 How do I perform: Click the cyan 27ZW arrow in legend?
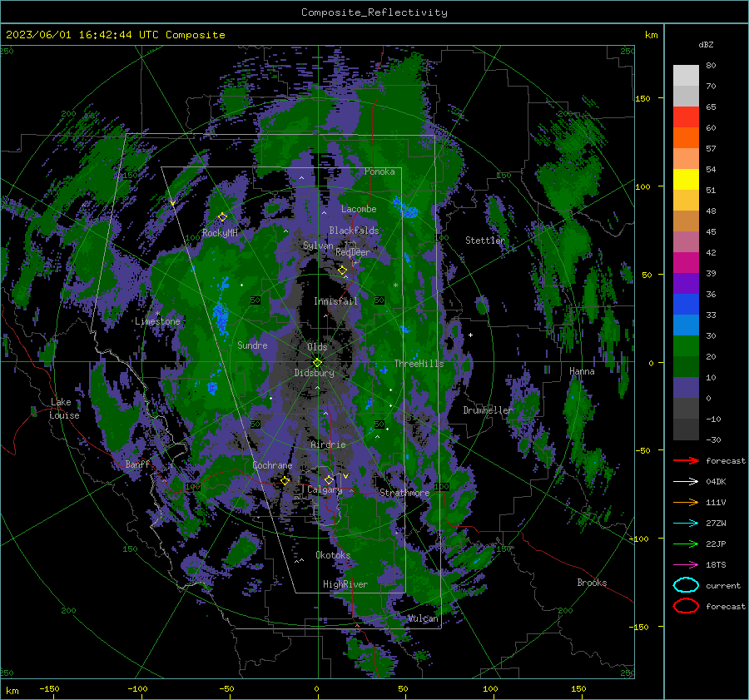click(x=686, y=524)
